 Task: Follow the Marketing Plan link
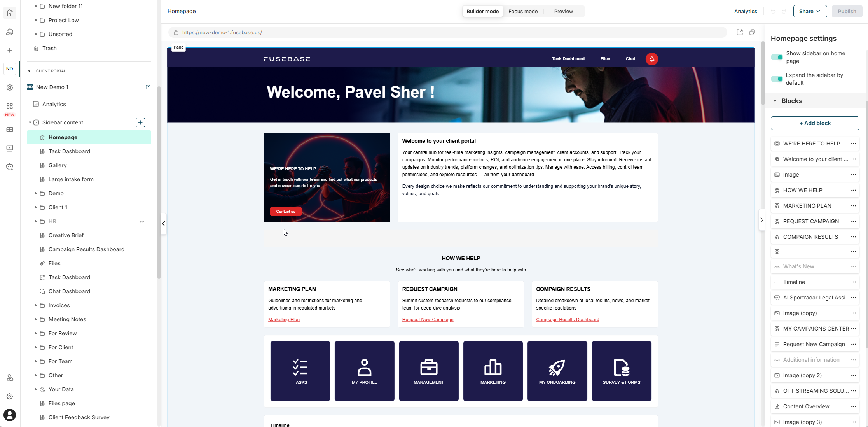284,320
